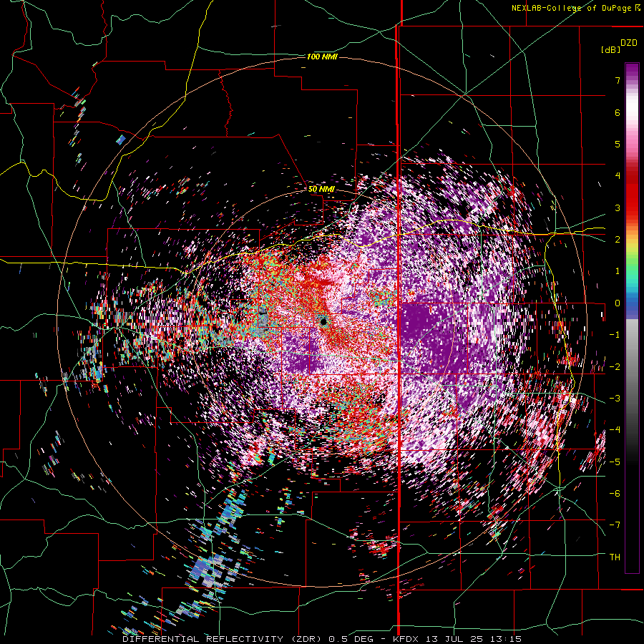The image size is (644, 644).
Task: Click the [dB] units label
Action: [610, 49]
